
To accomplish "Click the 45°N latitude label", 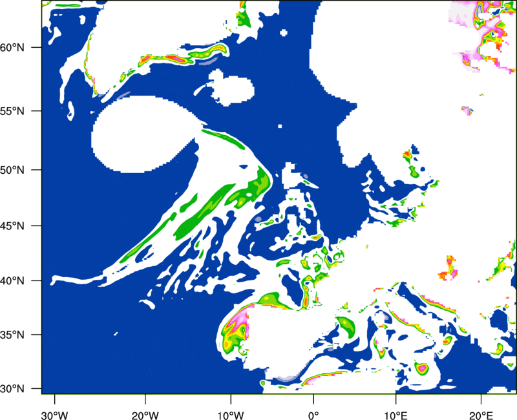I will 12,226.
